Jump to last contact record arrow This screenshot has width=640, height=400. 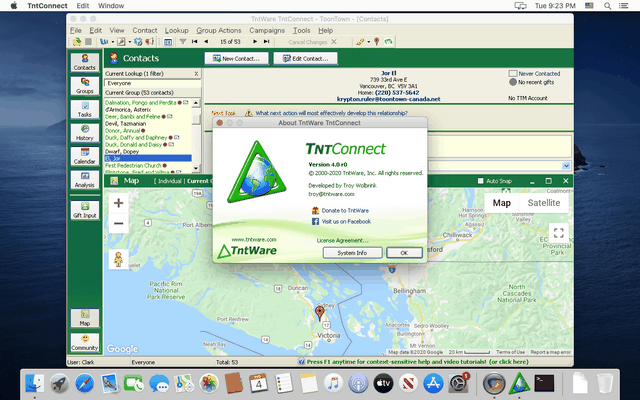tap(267, 42)
